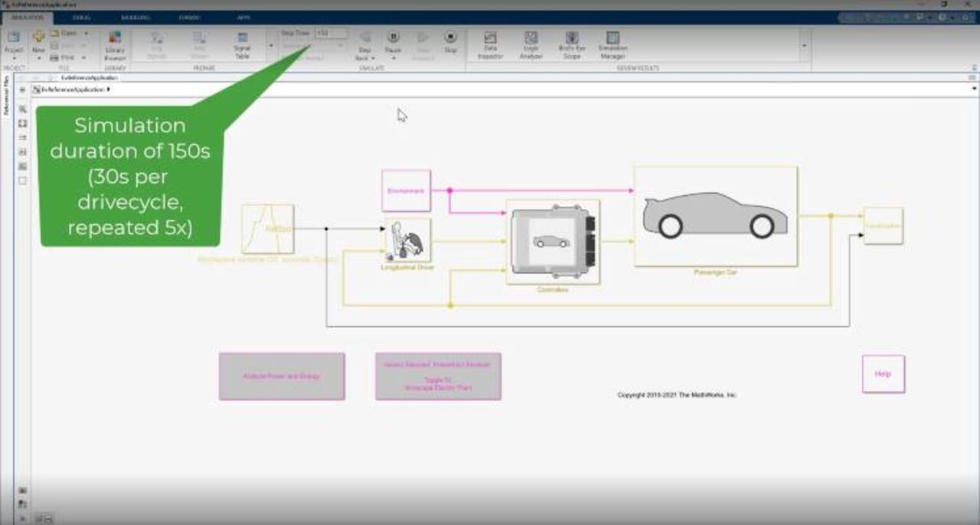The height and width of the screenshot is (525, 980).
Task: Click the Analyze Power and Energy button
Action: tap(282, 377)
